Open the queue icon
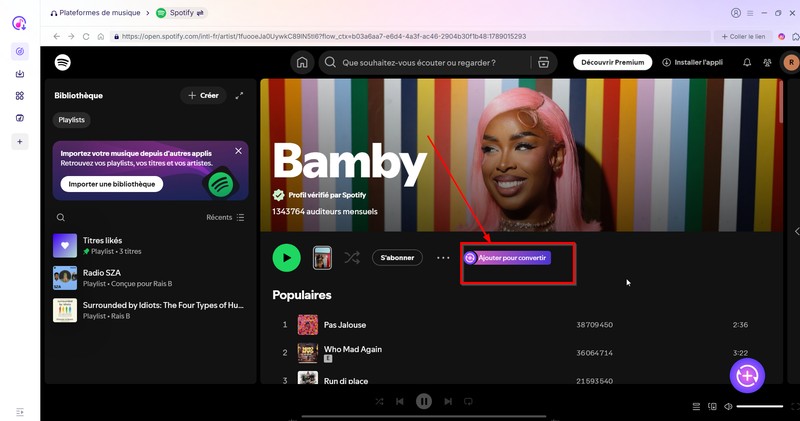 696,406
